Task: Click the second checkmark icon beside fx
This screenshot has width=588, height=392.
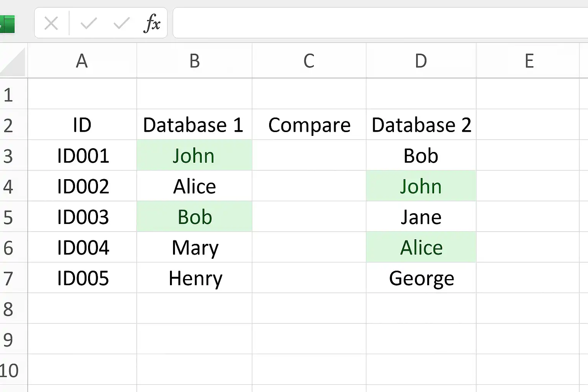Action: tap(122, 24)
